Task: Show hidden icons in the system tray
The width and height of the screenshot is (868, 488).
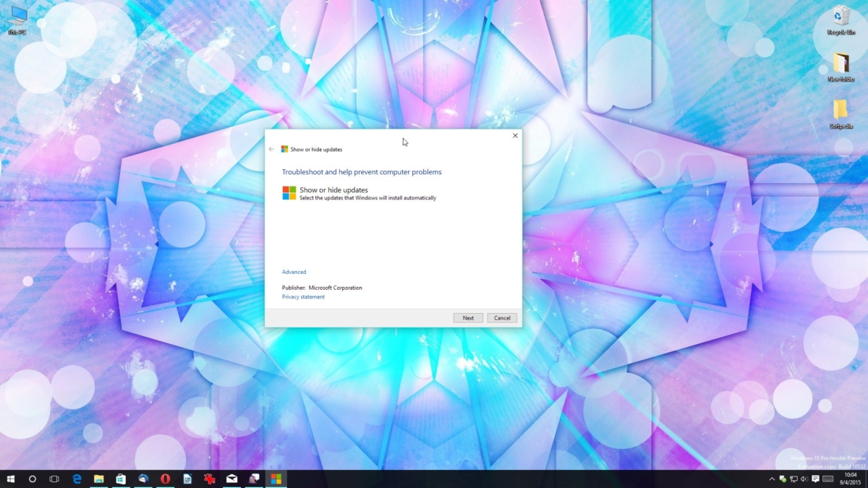Action: pos(772,479)
